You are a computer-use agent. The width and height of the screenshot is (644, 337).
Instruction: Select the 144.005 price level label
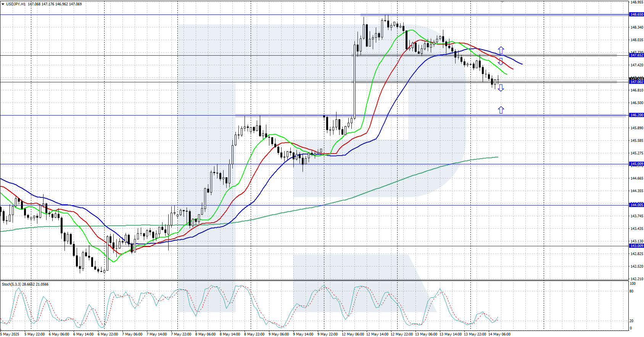pyautogui.click(x=636, y=205)
